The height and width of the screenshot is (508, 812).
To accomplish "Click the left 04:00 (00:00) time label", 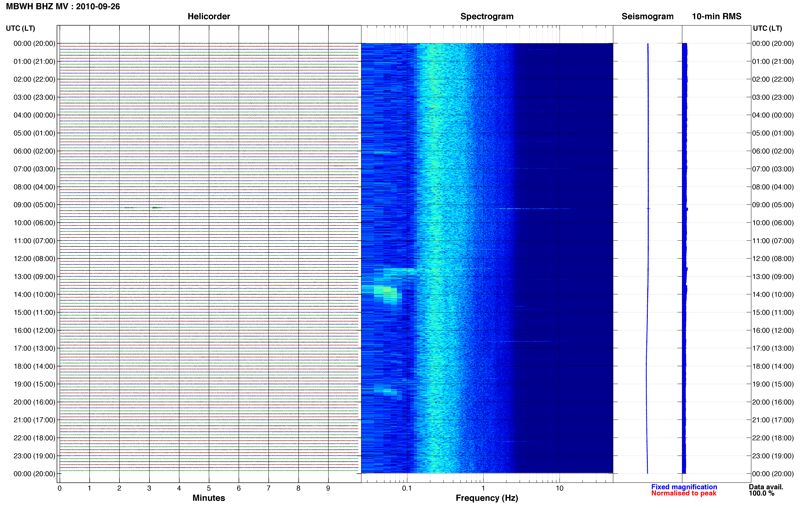I will (34, 115).
